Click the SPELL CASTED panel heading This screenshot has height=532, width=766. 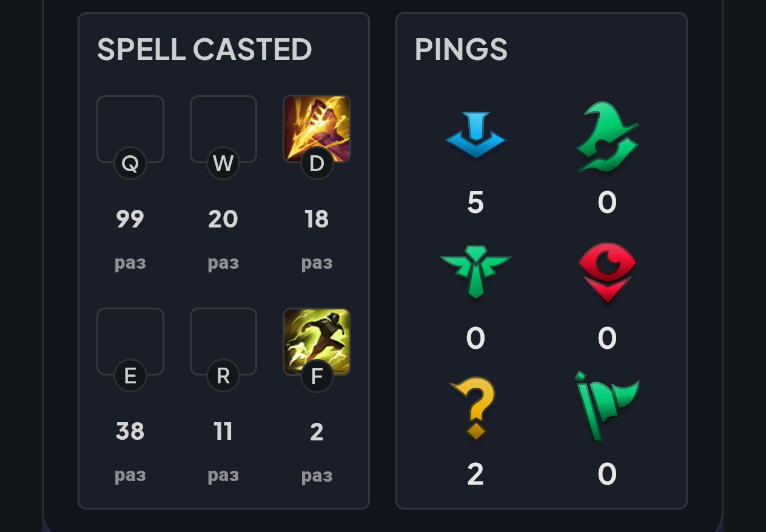coord(204,50)
